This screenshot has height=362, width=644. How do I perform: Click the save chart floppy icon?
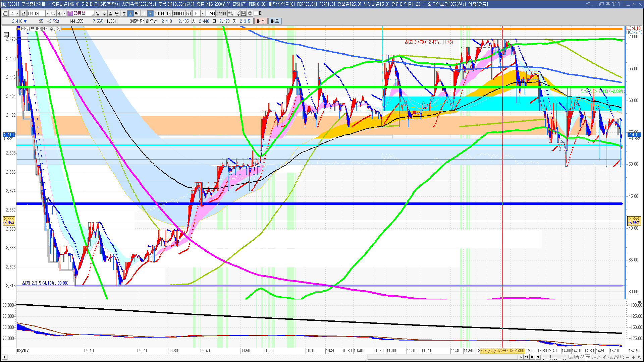click(x=244, y=13)
